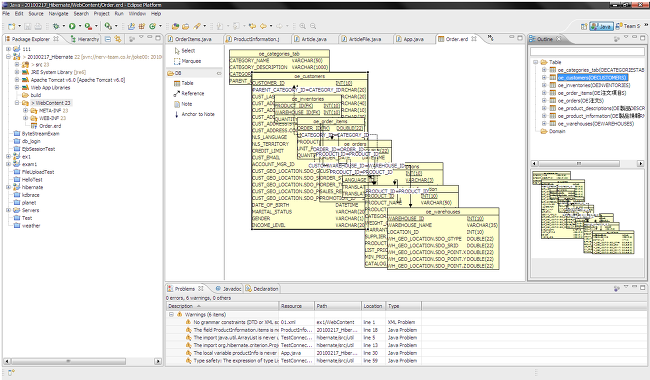The height and width of the screenshot is (380, 650).
Task: Open the Project menu
Action: (x=102, y=14)
